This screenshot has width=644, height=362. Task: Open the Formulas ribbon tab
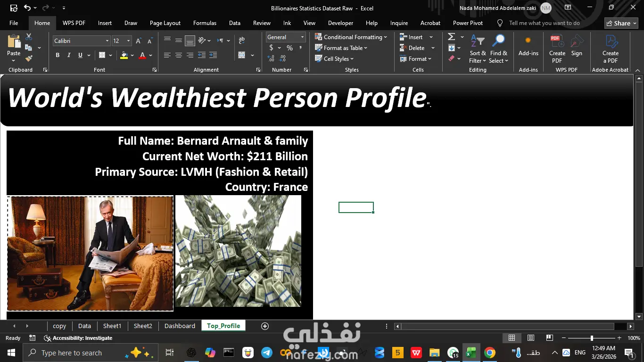[205, 23]
